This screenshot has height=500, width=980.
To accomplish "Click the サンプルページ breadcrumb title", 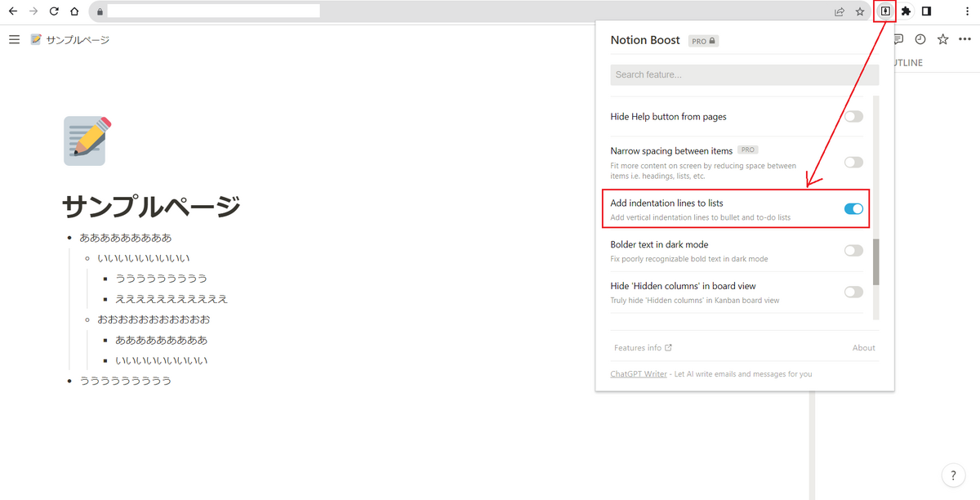I will click(x=78, y=40).
